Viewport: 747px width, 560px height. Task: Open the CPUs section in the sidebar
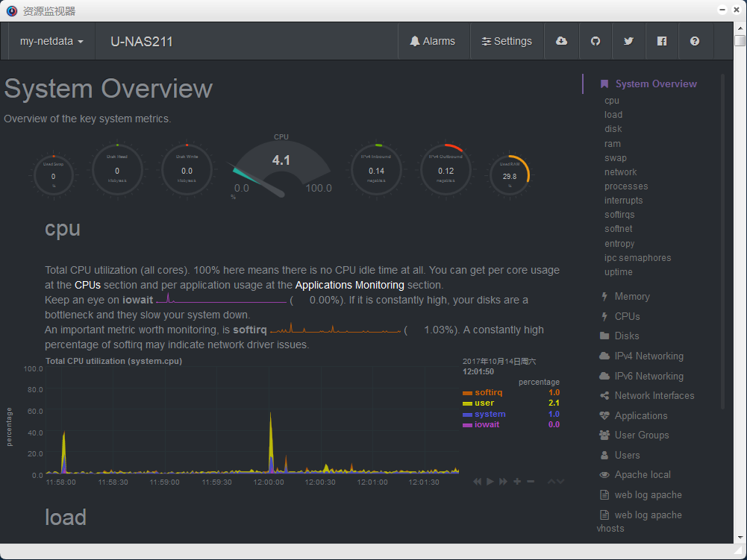point(621,316)
